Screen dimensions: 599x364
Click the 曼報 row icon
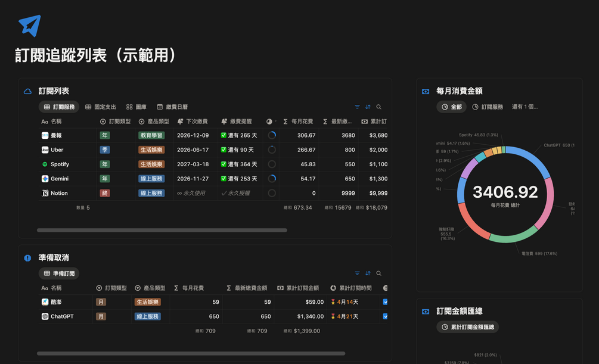[45, 135]
